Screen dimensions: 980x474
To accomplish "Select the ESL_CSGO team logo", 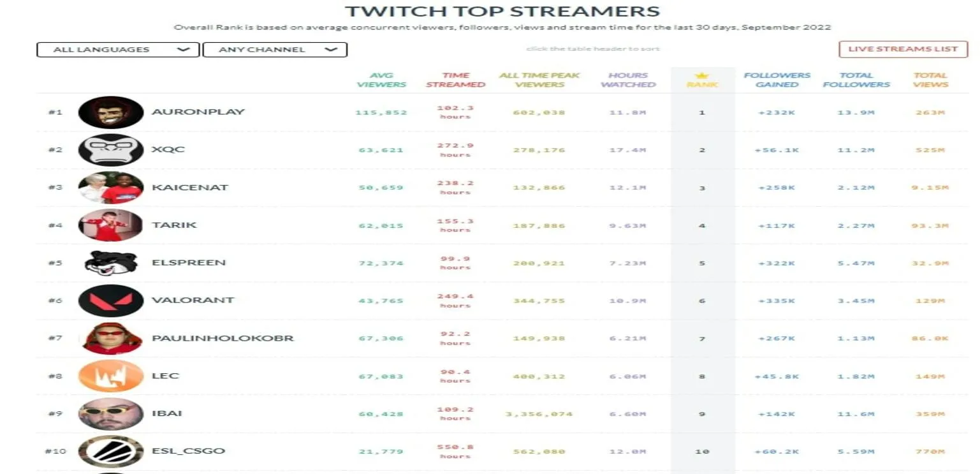I will click(x=110, y=450).
